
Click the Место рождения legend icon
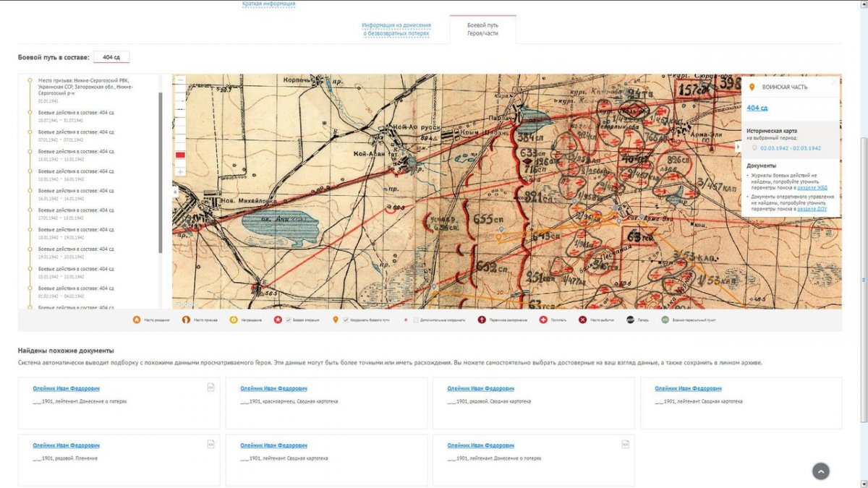(x=136, y=320)
